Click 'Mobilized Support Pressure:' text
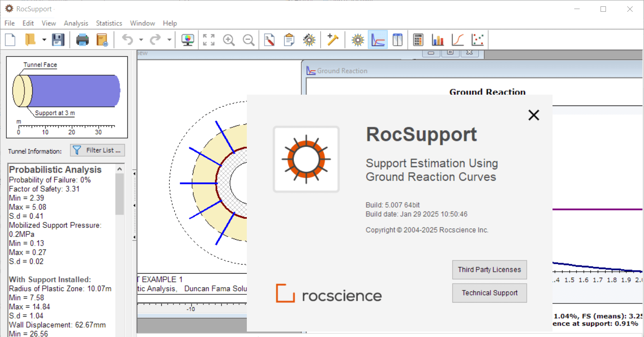644x337 pixels. [x=55, y=225]
